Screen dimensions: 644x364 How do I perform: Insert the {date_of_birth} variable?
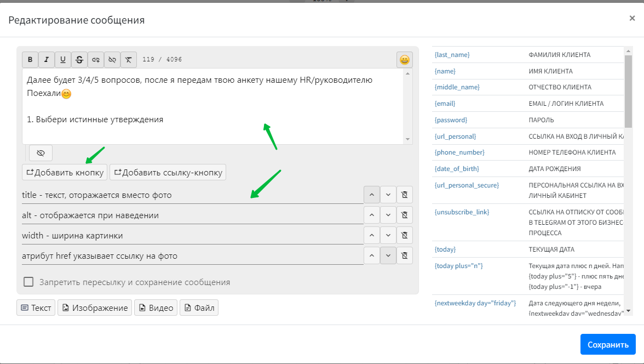pyautogui.click(x=457, y=169)
